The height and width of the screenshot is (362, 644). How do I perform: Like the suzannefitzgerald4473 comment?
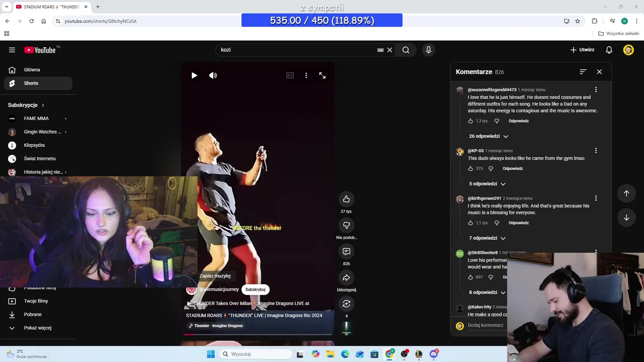(470, 121)
